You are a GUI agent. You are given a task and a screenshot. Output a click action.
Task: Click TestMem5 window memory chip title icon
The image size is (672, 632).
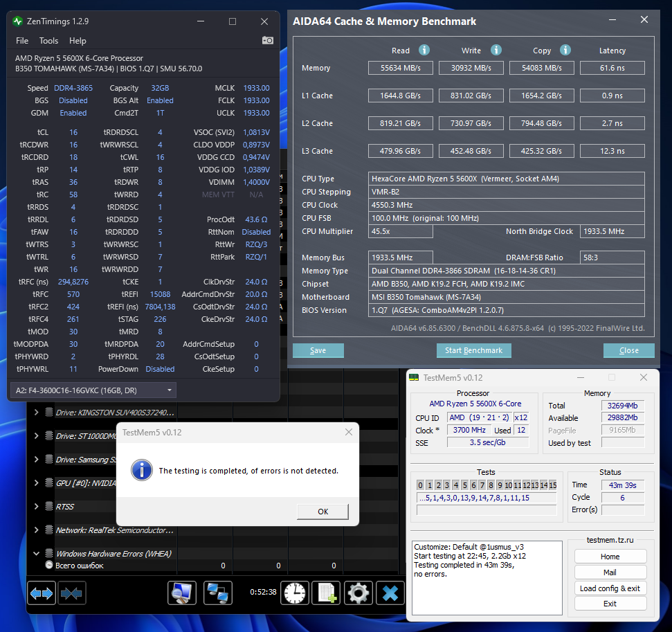pyautogui.click(x=414, y=377)
